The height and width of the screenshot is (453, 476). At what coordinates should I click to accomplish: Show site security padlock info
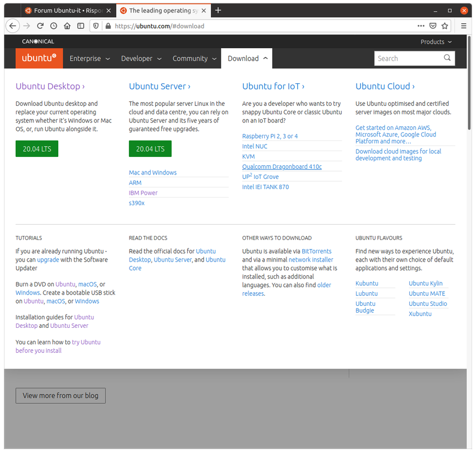(108, 26)
